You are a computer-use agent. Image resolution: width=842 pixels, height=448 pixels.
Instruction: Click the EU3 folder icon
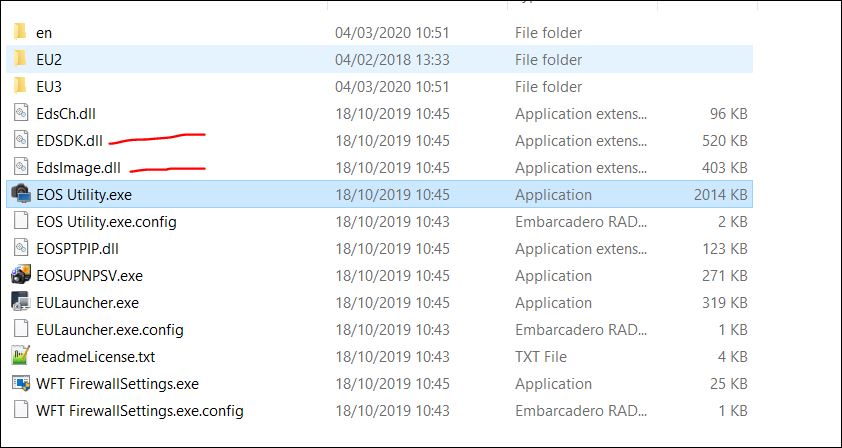point(20,86)
